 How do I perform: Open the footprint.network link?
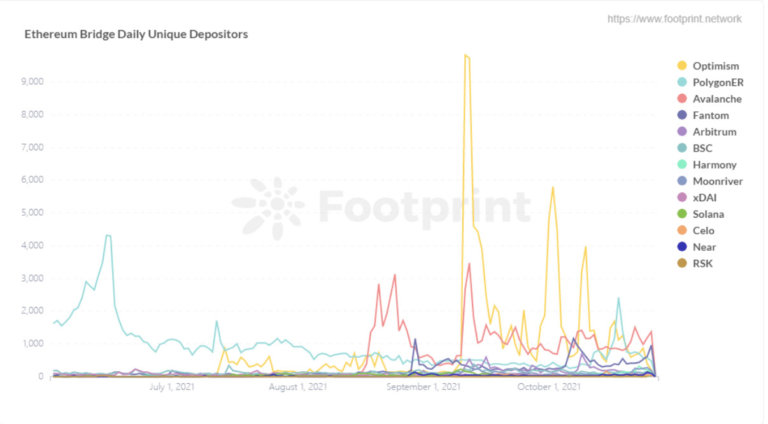[674, 19]
